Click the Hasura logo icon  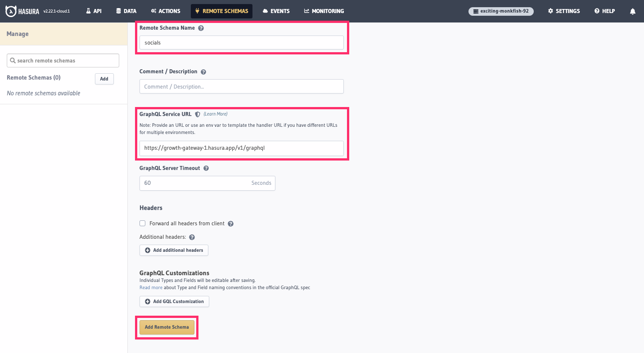pos(11,11)
